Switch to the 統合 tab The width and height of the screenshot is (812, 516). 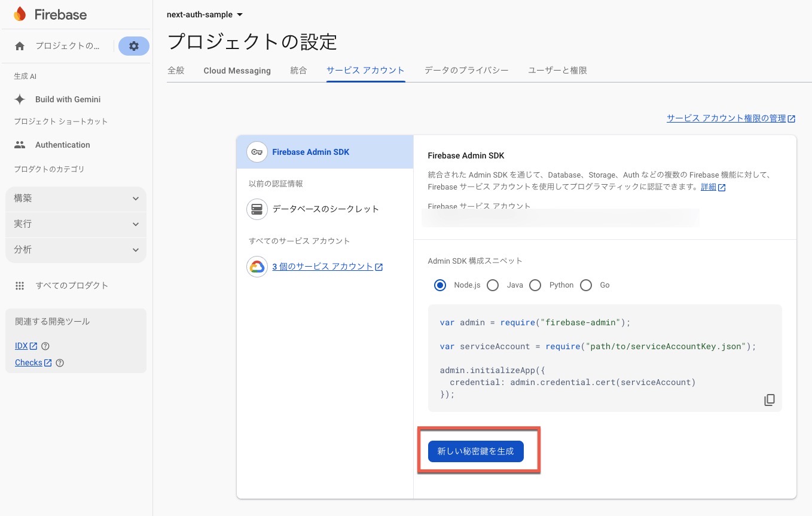point(298,71)
